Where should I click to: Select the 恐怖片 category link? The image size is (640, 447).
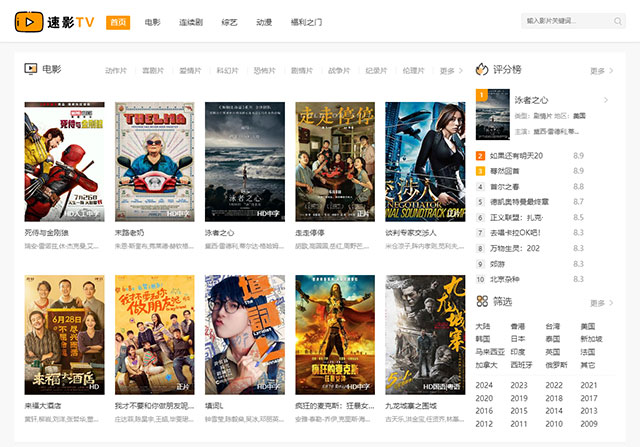coord(264,71)
